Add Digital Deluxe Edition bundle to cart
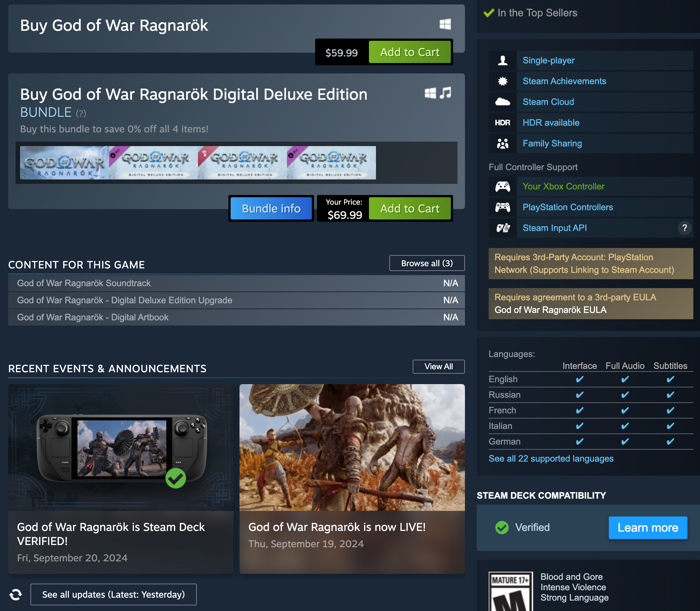Viewport: 700px width, 611px height. click(x=410, y=208)
